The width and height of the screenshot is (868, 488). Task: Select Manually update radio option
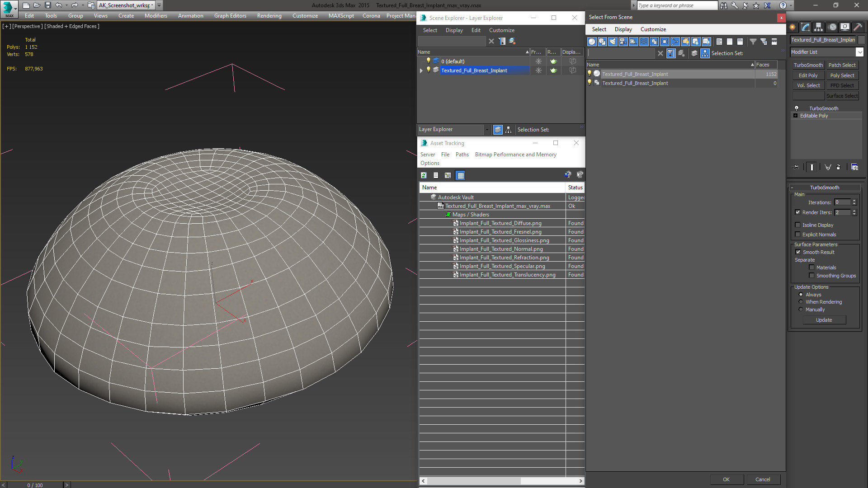point(801,310)
